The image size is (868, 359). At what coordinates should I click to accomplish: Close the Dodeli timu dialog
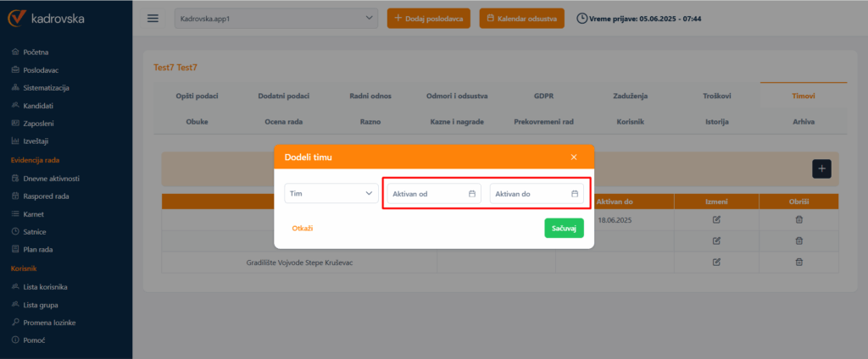coord(574,157)
